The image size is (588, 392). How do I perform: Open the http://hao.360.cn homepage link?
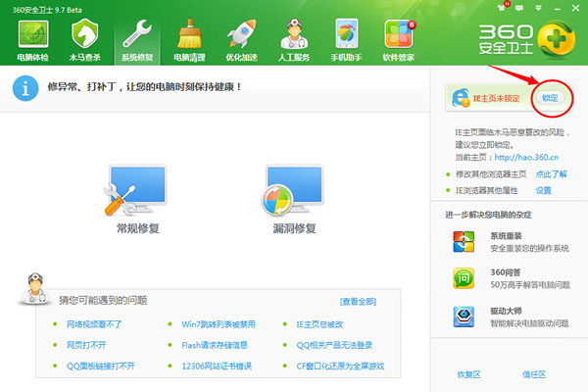(526, 157)
